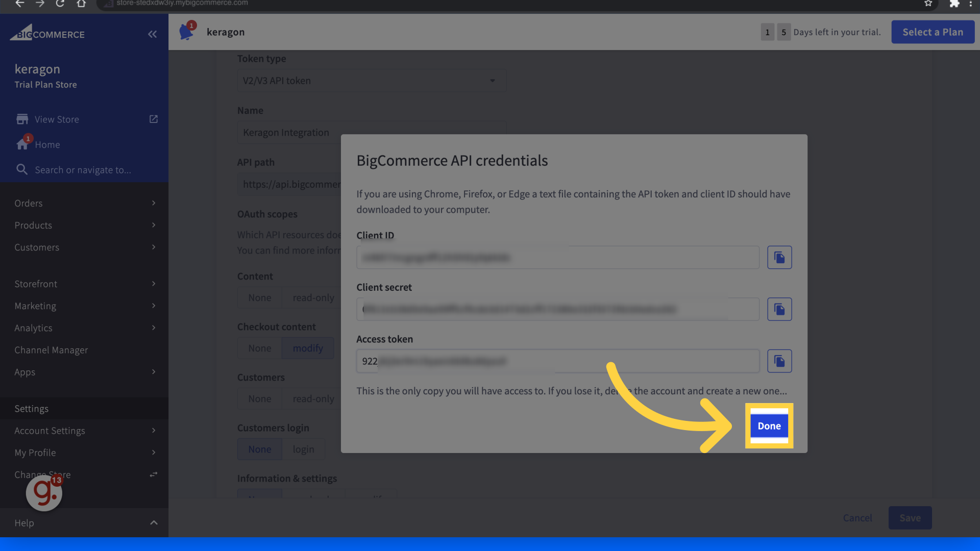Reload the page with the browser refresh icon
The image size is (980, 551).
pyautogui.click(x=60, y=4)
